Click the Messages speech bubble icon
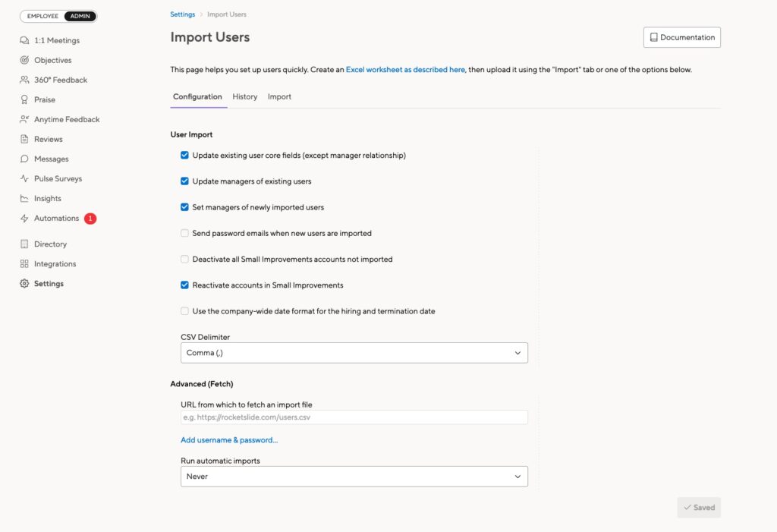 pos(24,159)
